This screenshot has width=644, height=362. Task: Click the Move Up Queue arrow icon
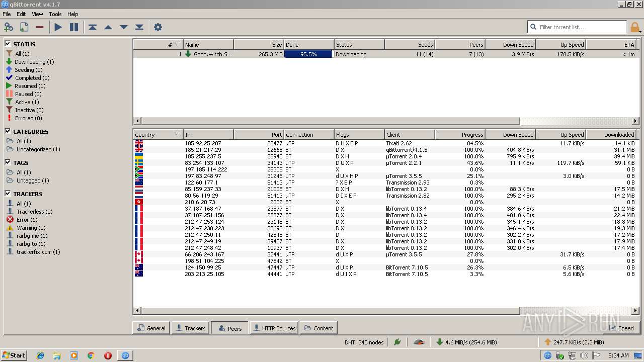(108, 27)
